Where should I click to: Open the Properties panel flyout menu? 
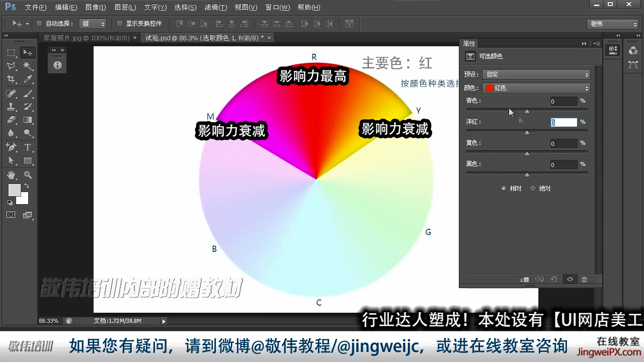coord(597,44)
